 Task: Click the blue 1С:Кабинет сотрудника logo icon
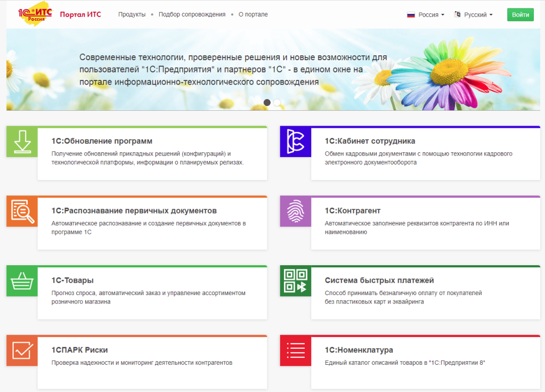click(295, 142)
